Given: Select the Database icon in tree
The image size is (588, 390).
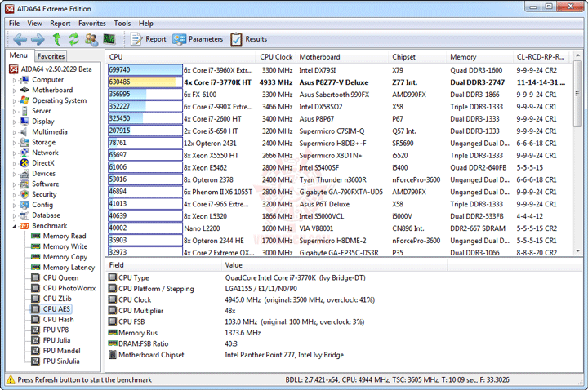Looking at the screenshot, I should pyautogui.click(x=24, y=215).
